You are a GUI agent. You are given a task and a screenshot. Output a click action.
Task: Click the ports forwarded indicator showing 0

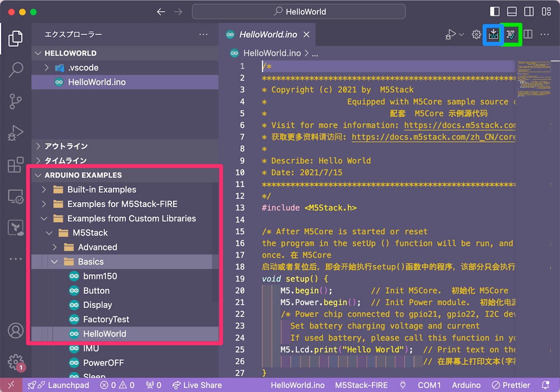154,385
